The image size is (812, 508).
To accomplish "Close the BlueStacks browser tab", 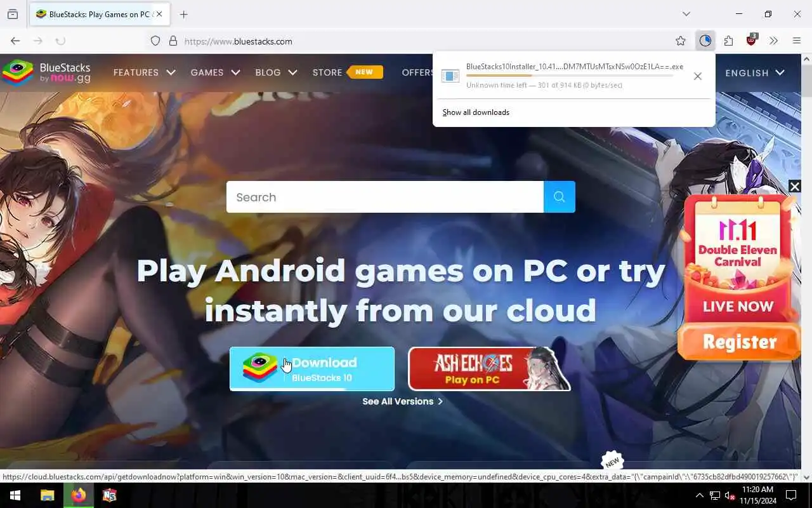I will pyautogui.click(x=159, y=14).
